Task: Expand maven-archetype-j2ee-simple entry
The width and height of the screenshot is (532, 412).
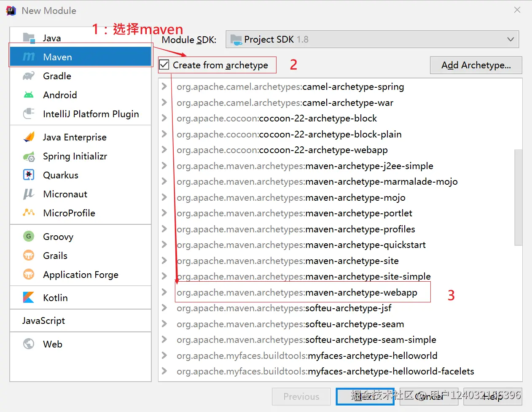Action: pyautogui.click(x=164, y=166)
